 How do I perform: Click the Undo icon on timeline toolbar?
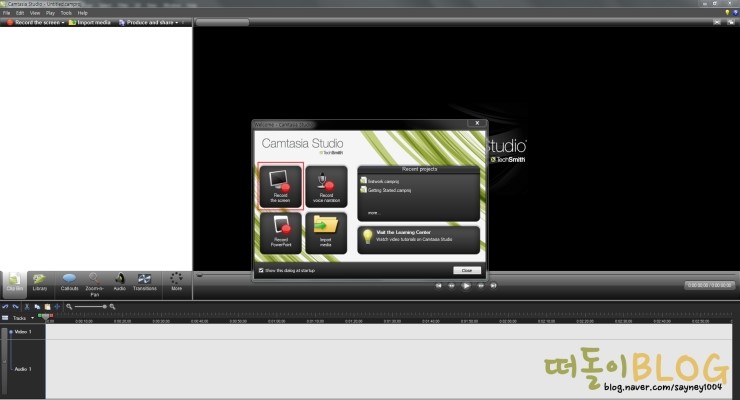[5, 307]
